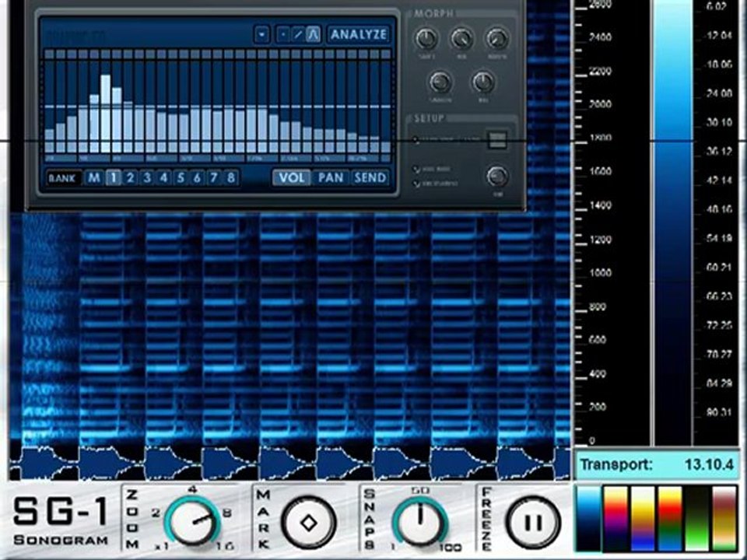This screenshot has width=747, height=560.
Task: Select the dot drawing mode icon
Action: (283, 35)
